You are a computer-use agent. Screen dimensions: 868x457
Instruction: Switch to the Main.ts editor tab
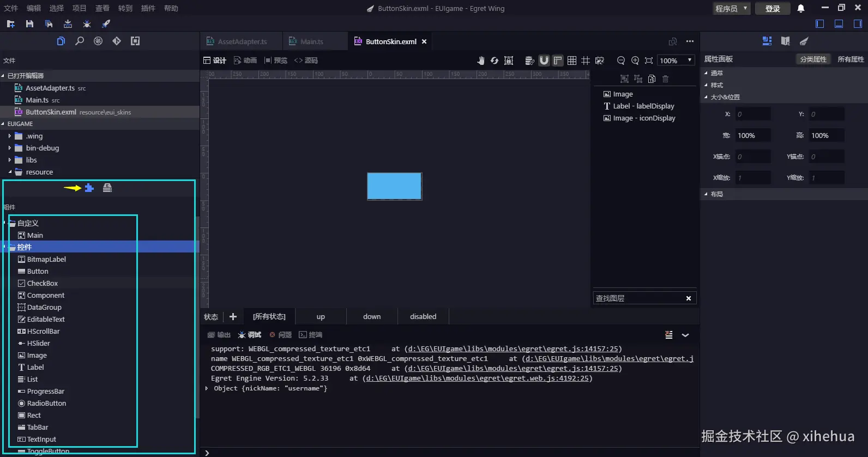click(315, 41)
